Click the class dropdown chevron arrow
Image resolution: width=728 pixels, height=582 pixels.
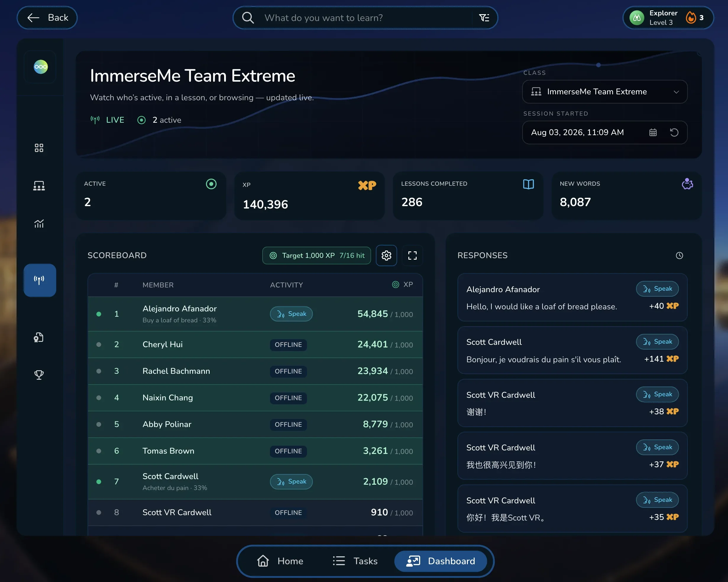click(676, 92)
